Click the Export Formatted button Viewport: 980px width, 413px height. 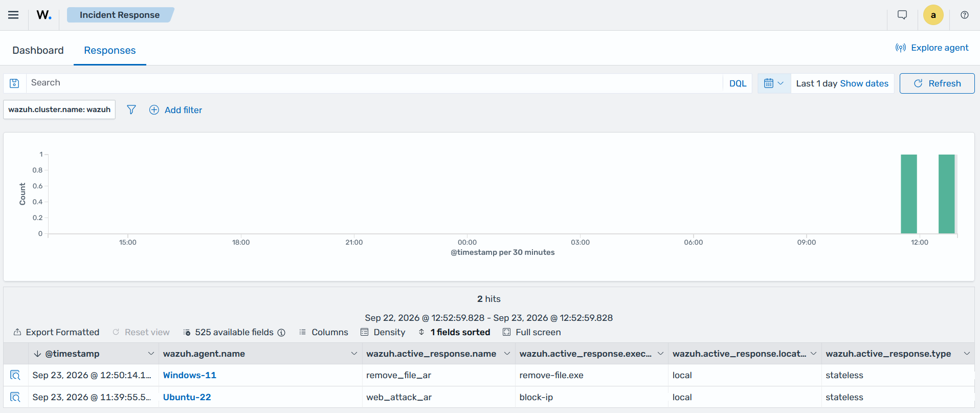[x=56, y=332]
